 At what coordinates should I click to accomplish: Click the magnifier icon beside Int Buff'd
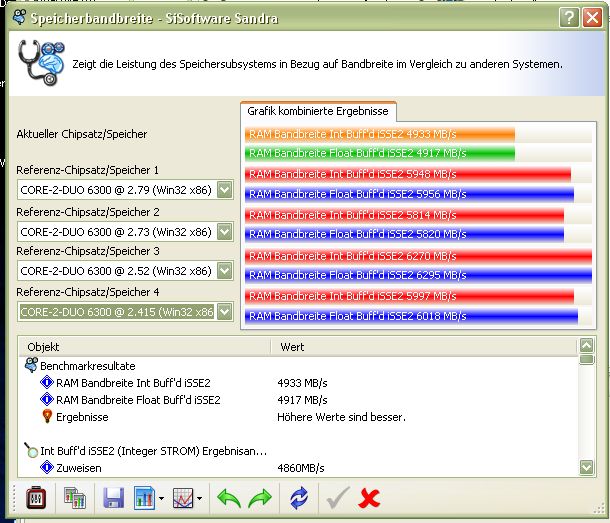point(30,450)
